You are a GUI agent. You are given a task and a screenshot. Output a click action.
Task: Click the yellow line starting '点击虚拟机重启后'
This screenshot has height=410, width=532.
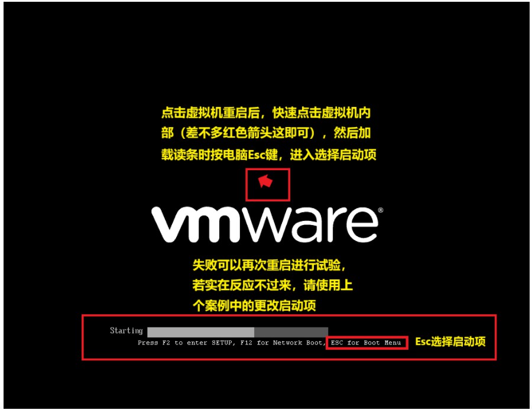(265, 113)
